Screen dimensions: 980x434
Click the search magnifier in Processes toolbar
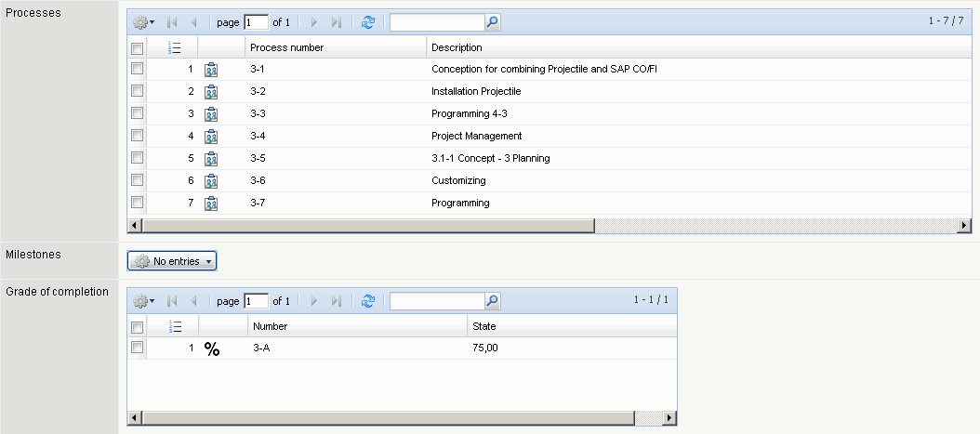[493, 21]
